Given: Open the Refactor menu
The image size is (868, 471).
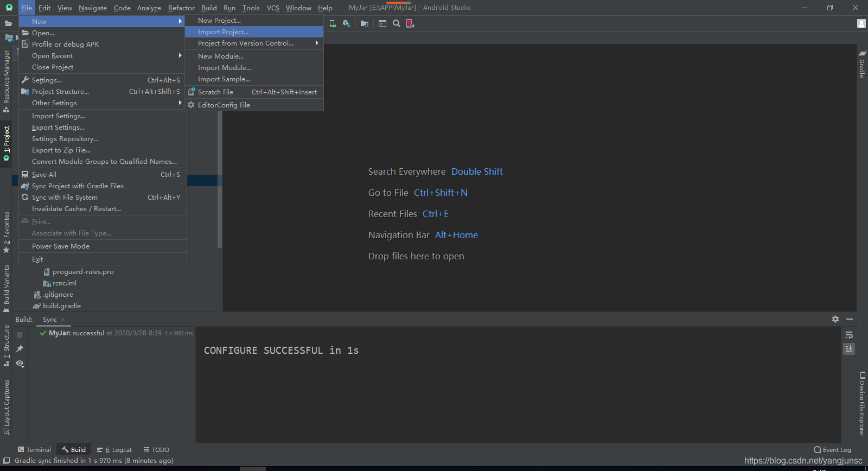Looking at the screenshot, I should pos(181,8).
